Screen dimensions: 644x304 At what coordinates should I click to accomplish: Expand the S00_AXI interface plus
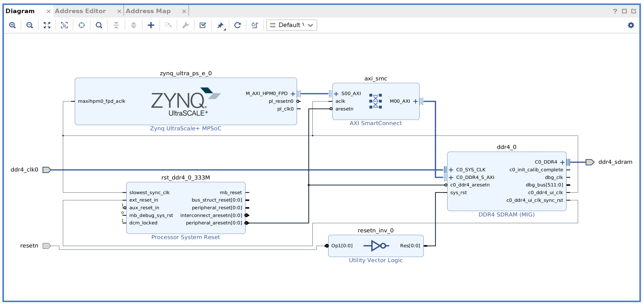click(336, 94)
